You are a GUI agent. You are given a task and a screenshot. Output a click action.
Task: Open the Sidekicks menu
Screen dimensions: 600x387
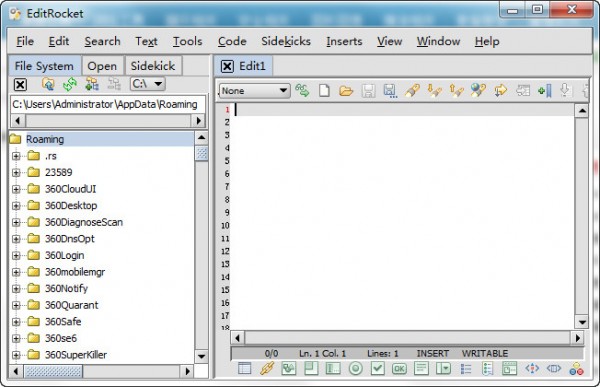coord(286,41)
